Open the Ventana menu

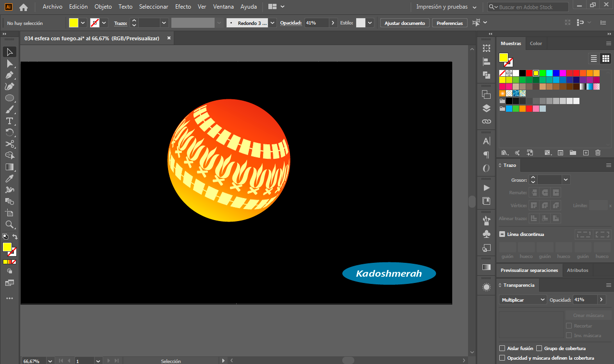pos(223,7)
